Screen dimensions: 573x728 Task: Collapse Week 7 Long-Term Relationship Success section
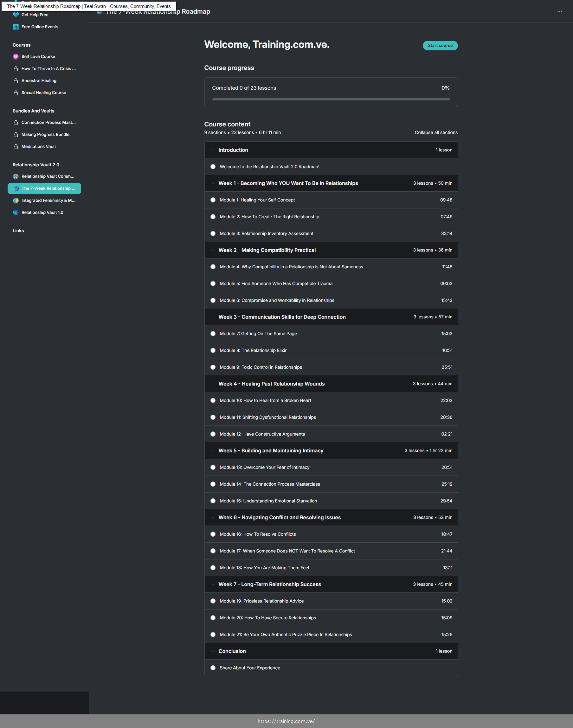coord(213,584)
